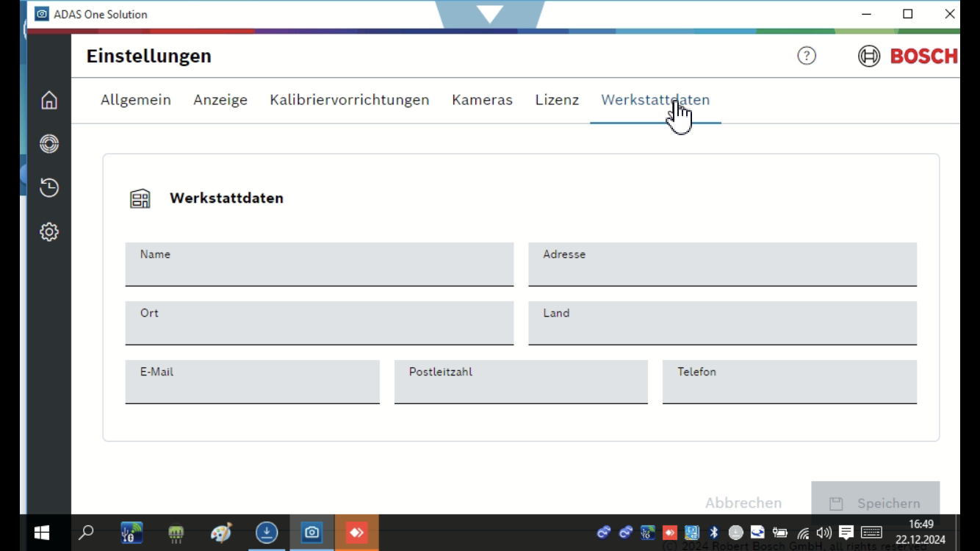This screenshot has width=980, height=551.
Task: Maximize the ADAS One Solution window
Action: (x=908, y=14)
